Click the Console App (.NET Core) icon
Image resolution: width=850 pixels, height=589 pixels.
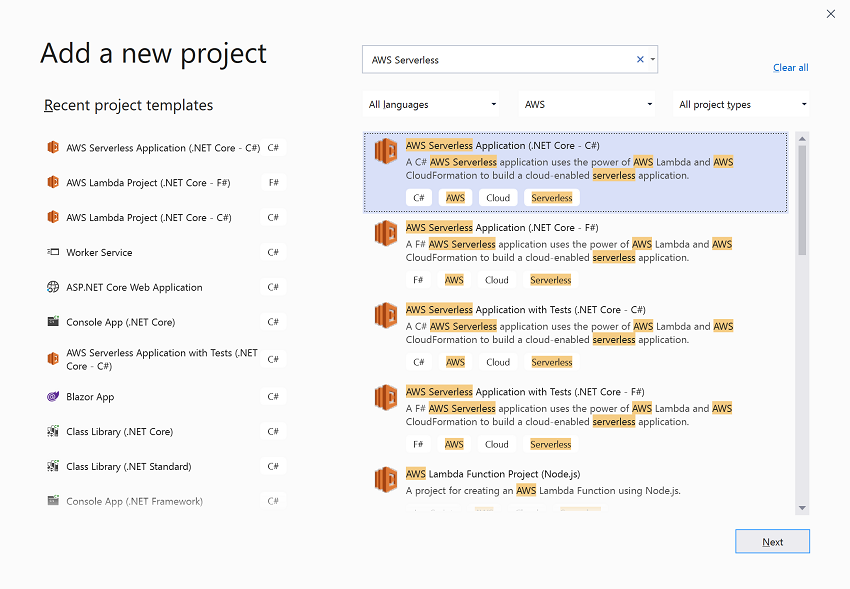pyautogui.click(x=53, y=322)
